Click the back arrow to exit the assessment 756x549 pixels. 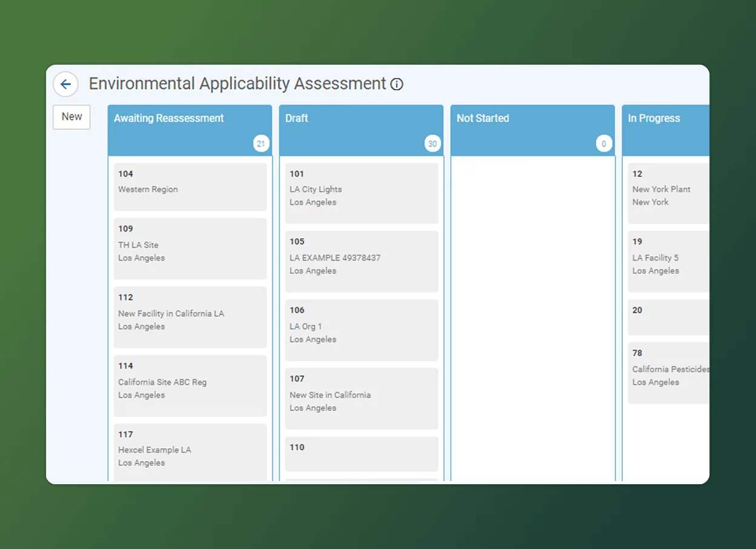[x=65, y=84]
